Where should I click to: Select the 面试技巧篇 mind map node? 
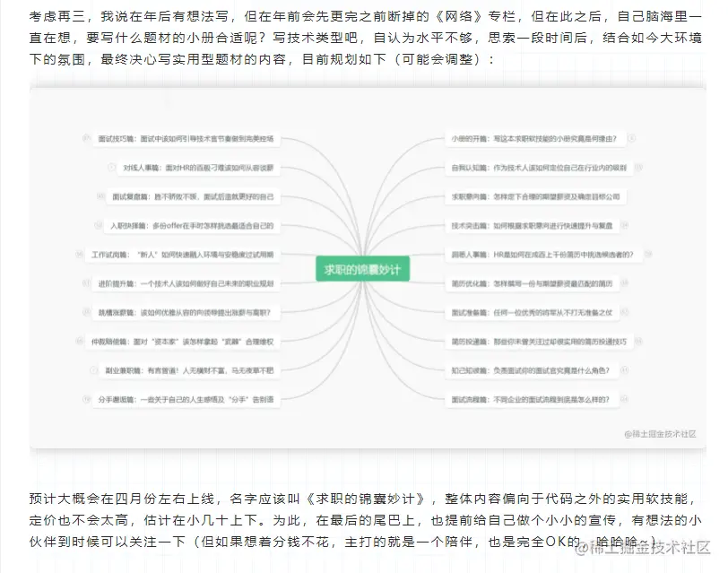tap(186, 138)
